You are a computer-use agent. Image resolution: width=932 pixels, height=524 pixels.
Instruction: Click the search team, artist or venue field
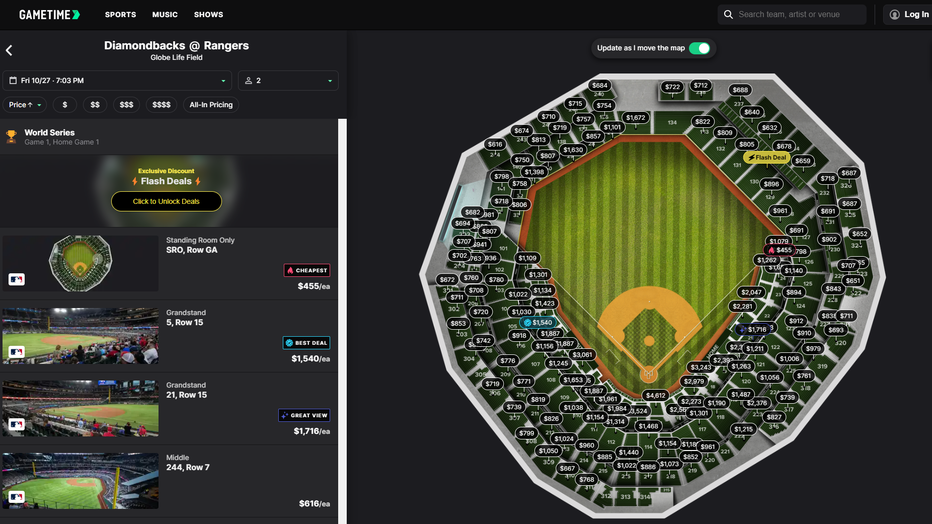point(798,14)
